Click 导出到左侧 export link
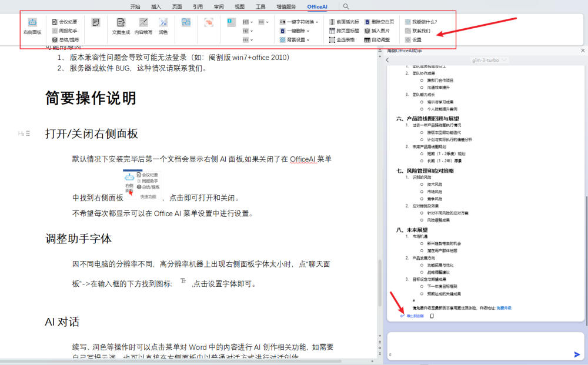 [x=413, y=316]
